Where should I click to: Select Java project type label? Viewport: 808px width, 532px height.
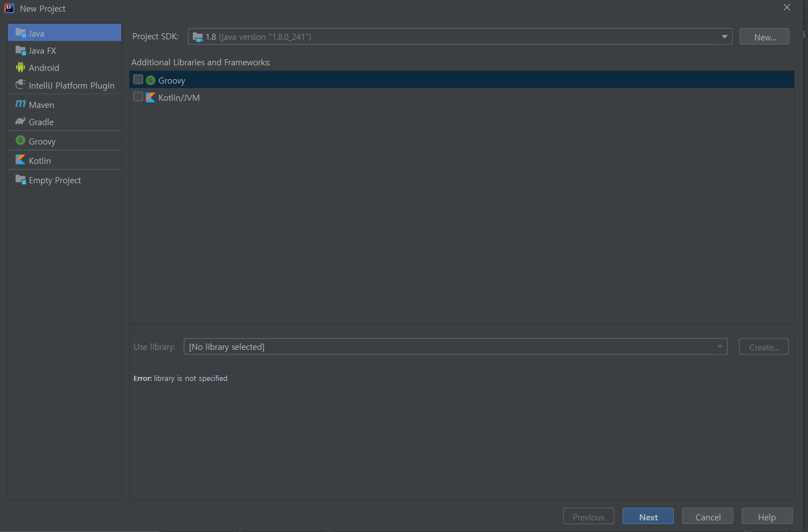click(x=37, y=34)
